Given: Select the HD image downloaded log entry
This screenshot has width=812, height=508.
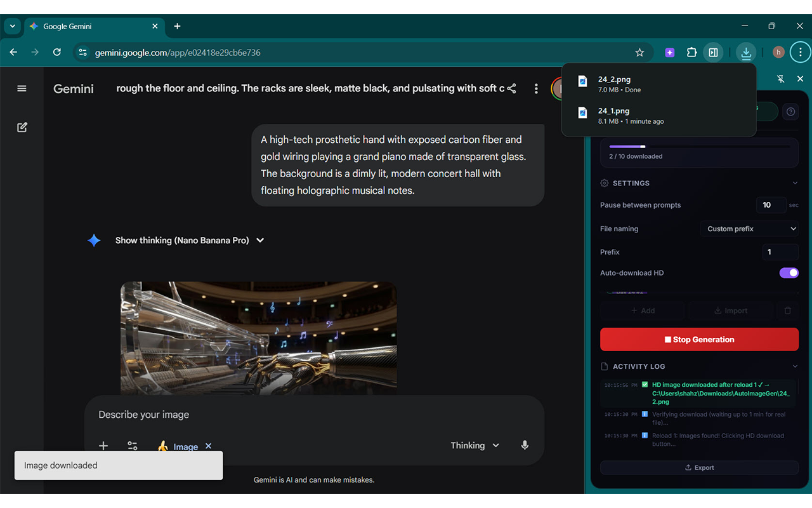Looking at the screenshot, I should point(698,393).
